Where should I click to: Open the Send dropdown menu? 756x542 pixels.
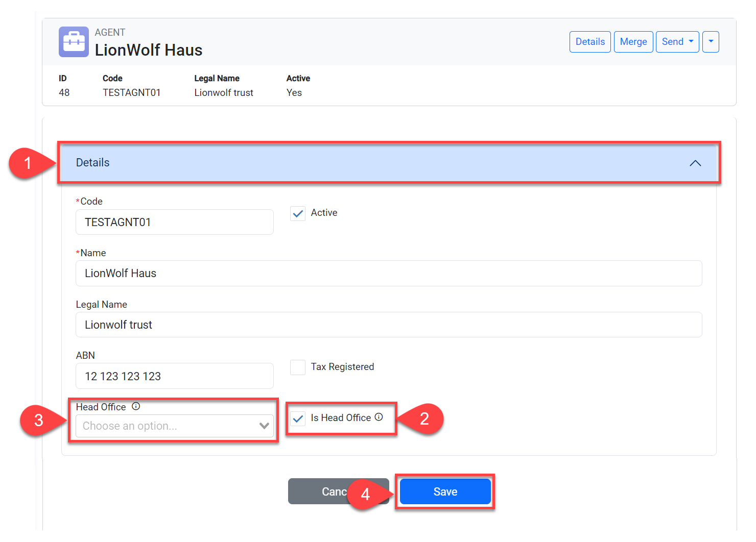pos(677,42)
